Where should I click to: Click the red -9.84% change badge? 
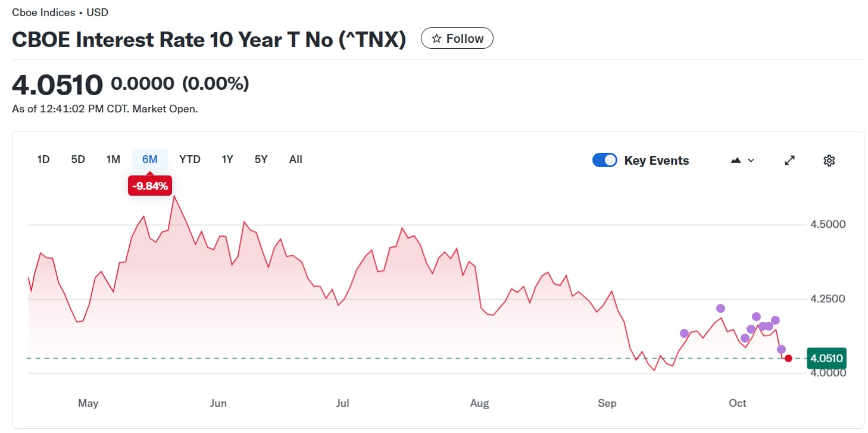point(150,186)
